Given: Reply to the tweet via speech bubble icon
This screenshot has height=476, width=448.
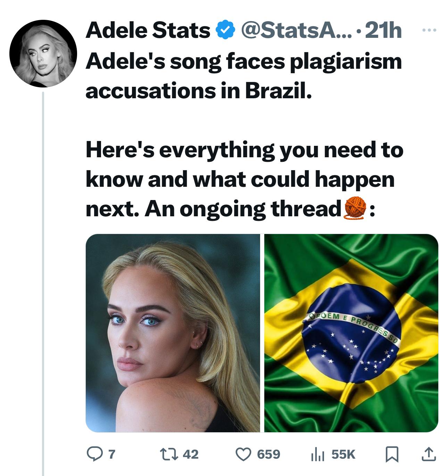Looking at the screenshot, I should pyautogui.click(x=94, y=454).
